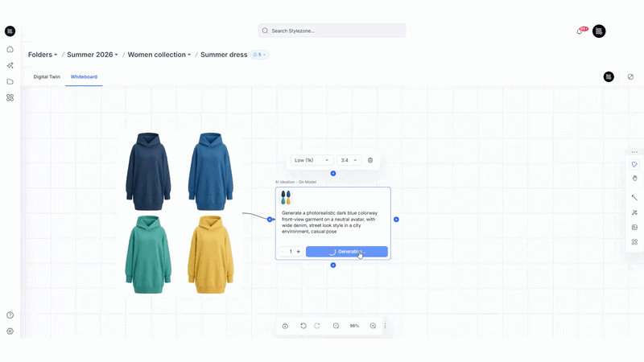Select the Arrow connector tool

pyautogui.click(x=634, y=197)
